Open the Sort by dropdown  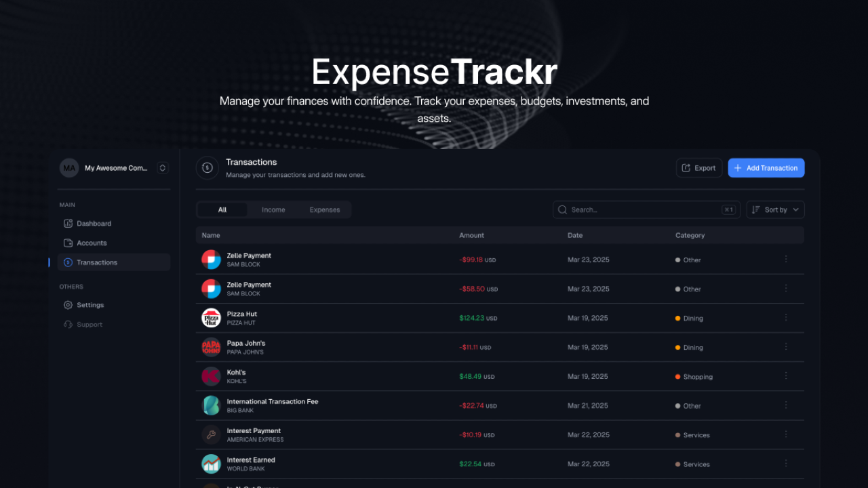pos(775,209)
